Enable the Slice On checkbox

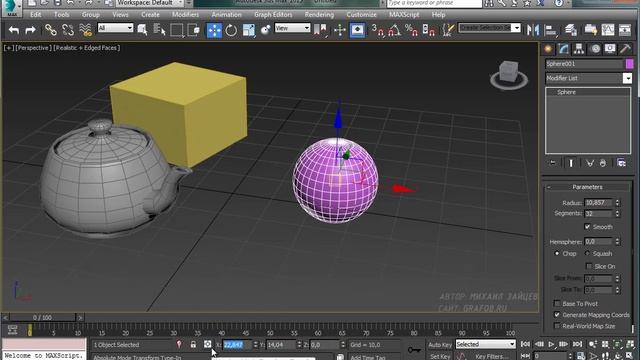click(589, 266)
